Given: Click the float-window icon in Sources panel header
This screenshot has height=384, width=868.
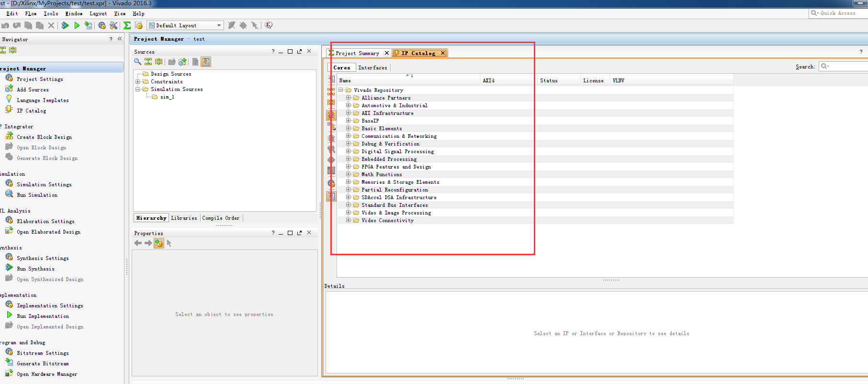Looking at the screenshot, I should pyautogui.click(x=299, y=51).
